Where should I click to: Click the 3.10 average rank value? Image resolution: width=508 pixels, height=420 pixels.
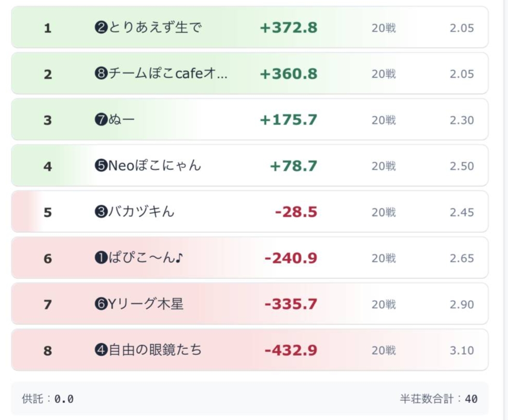461,351
